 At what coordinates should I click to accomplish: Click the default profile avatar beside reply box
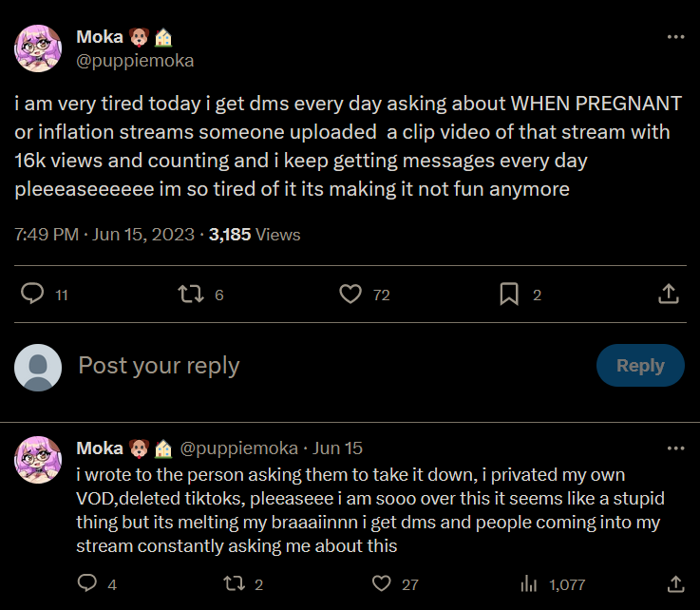(39, 367)
